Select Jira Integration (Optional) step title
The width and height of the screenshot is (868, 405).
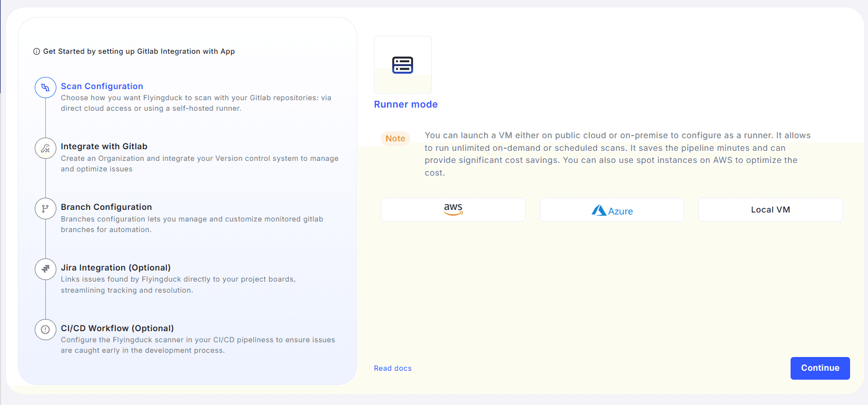115,268
